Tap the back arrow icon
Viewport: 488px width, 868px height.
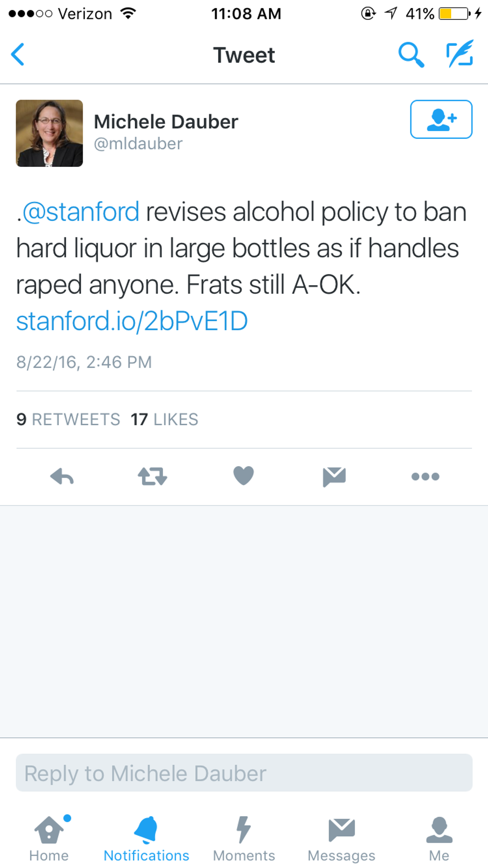click(x=18, y=54)
